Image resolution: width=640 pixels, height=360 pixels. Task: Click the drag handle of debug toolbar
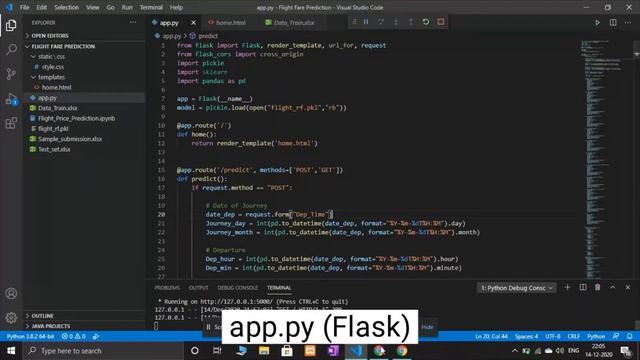(354, 22)
